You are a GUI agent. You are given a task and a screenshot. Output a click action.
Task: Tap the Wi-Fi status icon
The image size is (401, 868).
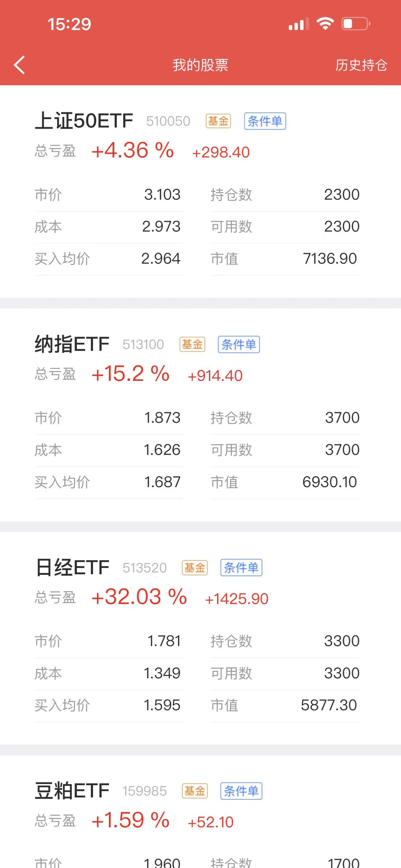325,24
